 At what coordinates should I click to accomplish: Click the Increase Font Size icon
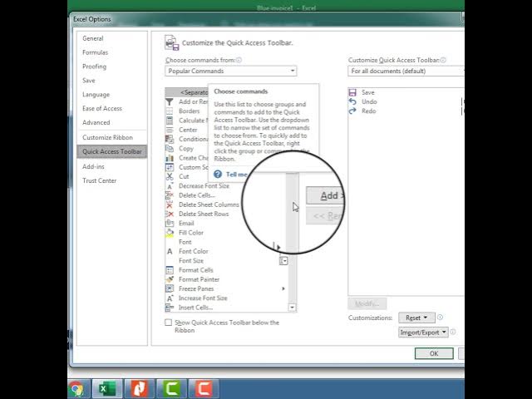tap(170, 298)
